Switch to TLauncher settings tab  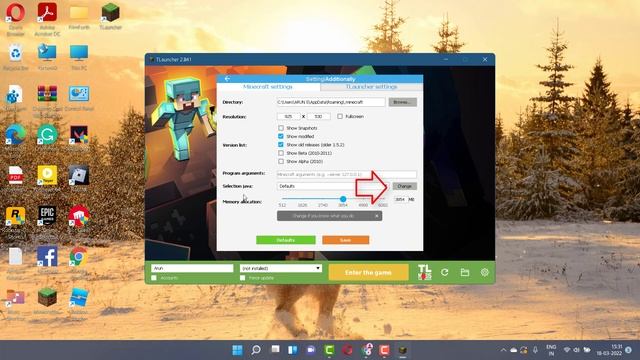coord(371,87)
